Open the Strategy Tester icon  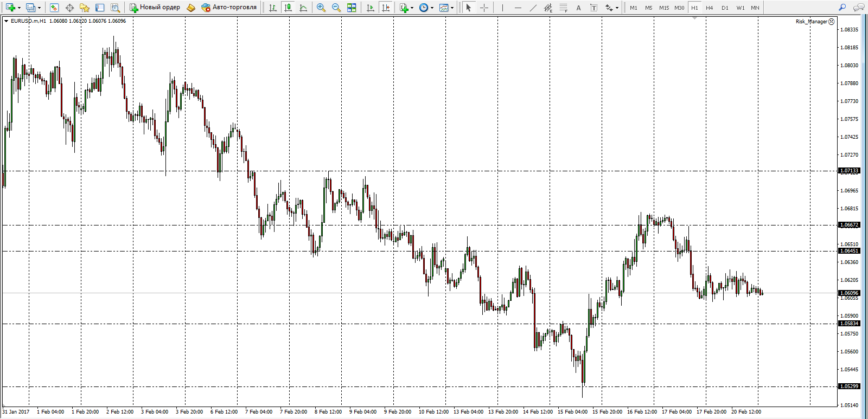tap(115, 8)
